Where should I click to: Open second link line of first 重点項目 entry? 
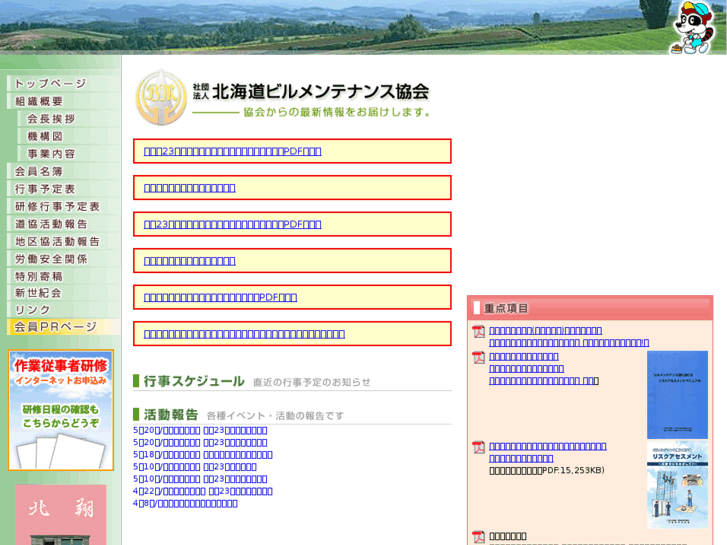(x=569, y=343)
